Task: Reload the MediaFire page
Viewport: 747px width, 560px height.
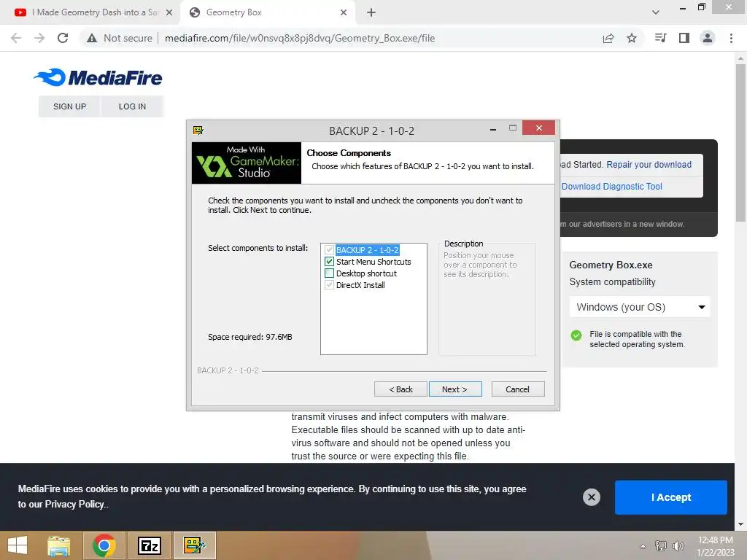Action: (x=63, y=38)
